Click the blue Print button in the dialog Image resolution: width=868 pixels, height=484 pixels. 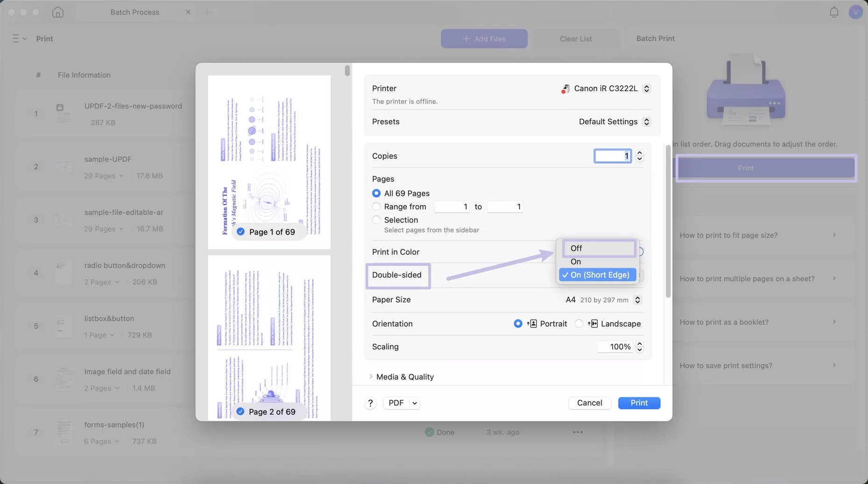(x=639, y=403)
